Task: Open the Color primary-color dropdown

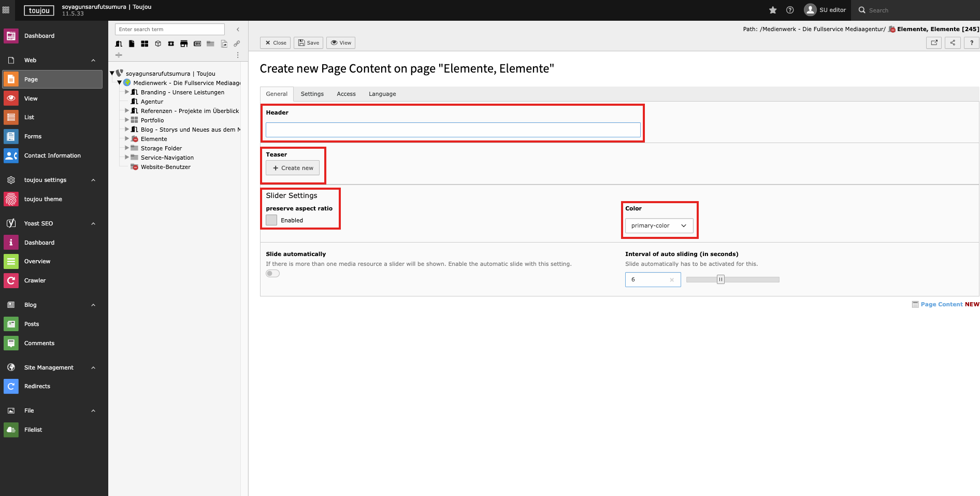Action: pos(658,225)
